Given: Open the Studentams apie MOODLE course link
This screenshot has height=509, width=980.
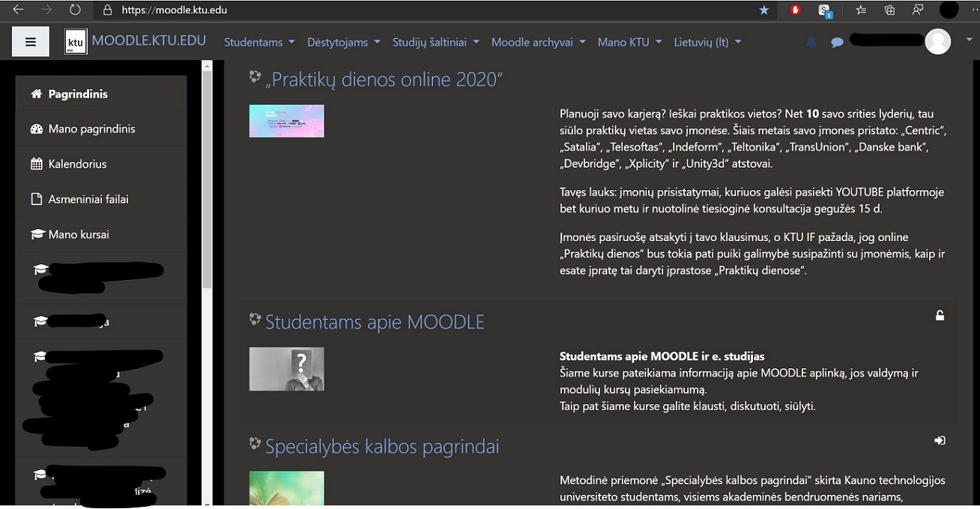Looking at the screenshot, I should pyautogui.click(x=375, y=322).
